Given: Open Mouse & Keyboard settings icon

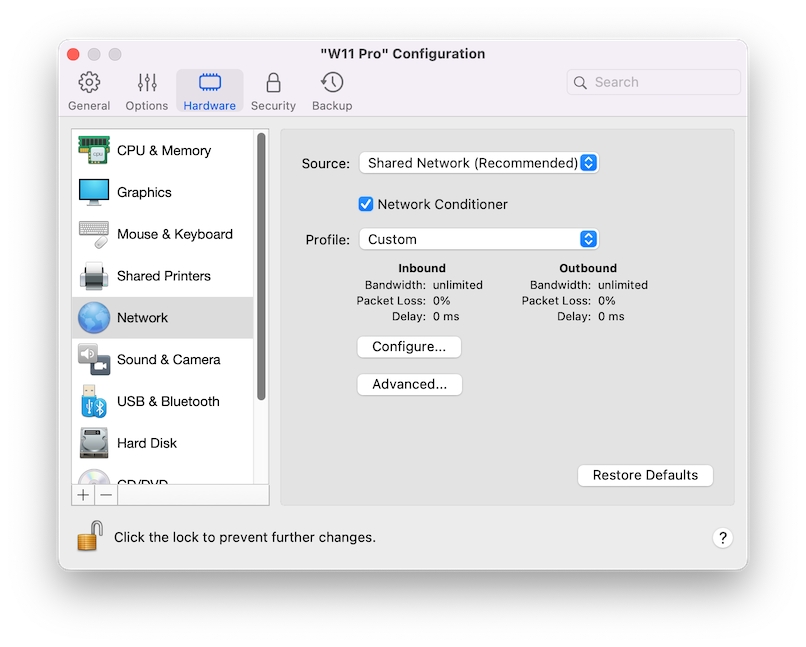Looking at the screenshot, I should tap(93, 234).
